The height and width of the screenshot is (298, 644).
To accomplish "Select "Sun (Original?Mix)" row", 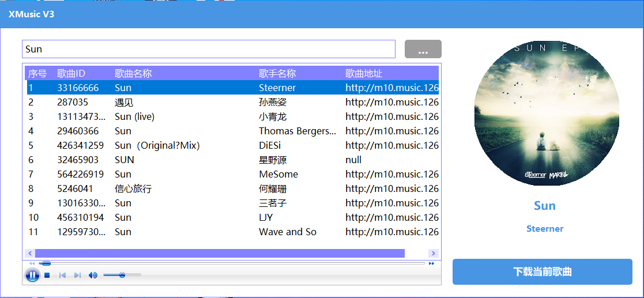I will coord(233,145).
